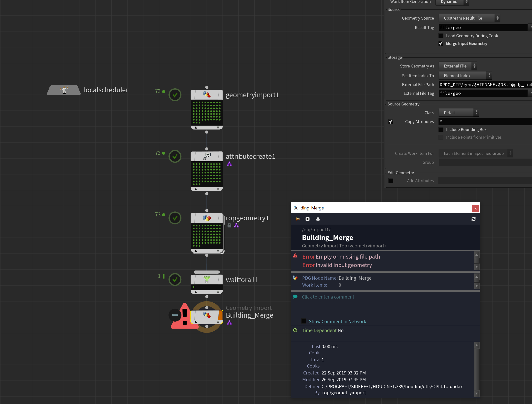This screenshot has width=532, height=404.
Task: Select the geometryimport1 node icon
Action: click(x=206, y=95)
